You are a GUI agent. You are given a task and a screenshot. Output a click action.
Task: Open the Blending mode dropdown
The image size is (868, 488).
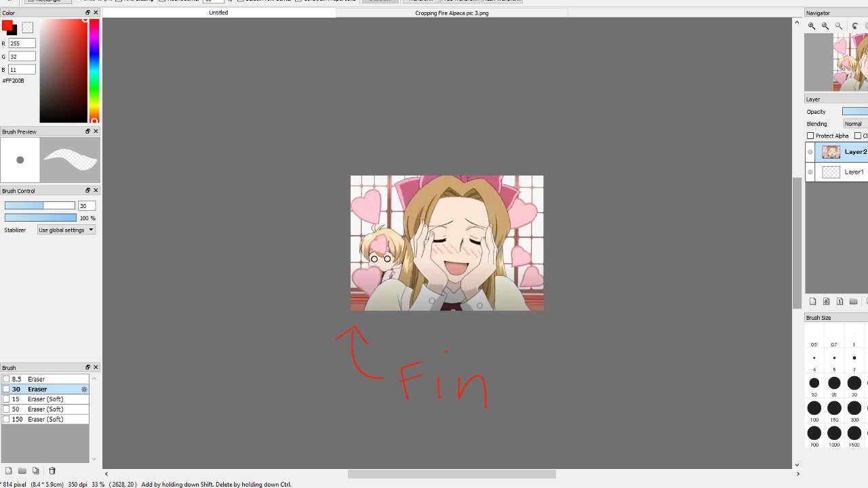pos(855,124)
